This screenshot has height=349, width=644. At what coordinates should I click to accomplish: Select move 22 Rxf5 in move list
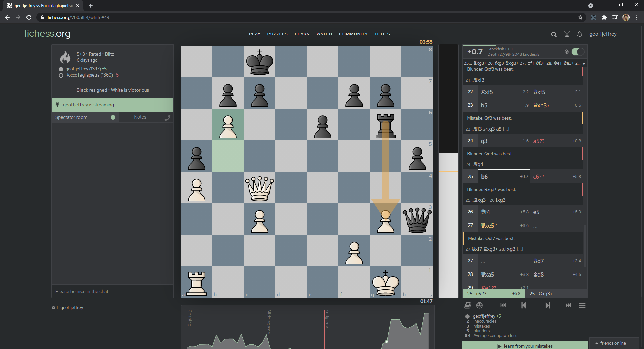pyautogui.click(x=504, y=92)
